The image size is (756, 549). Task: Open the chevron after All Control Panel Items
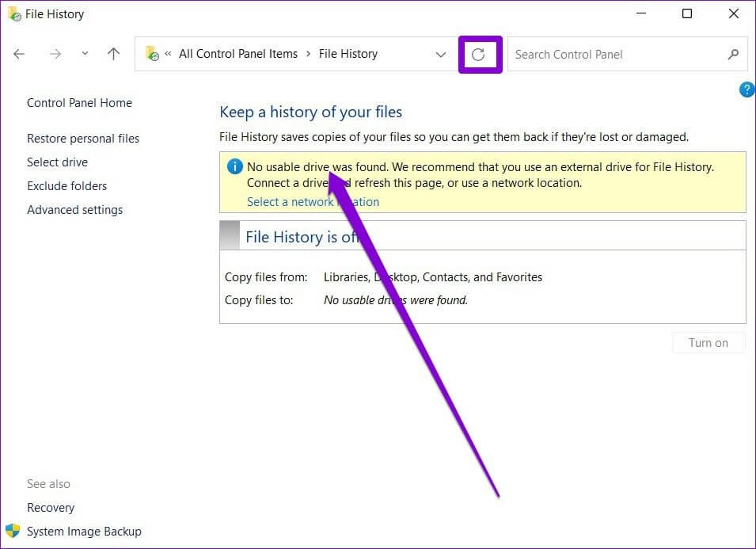(308, 54)
